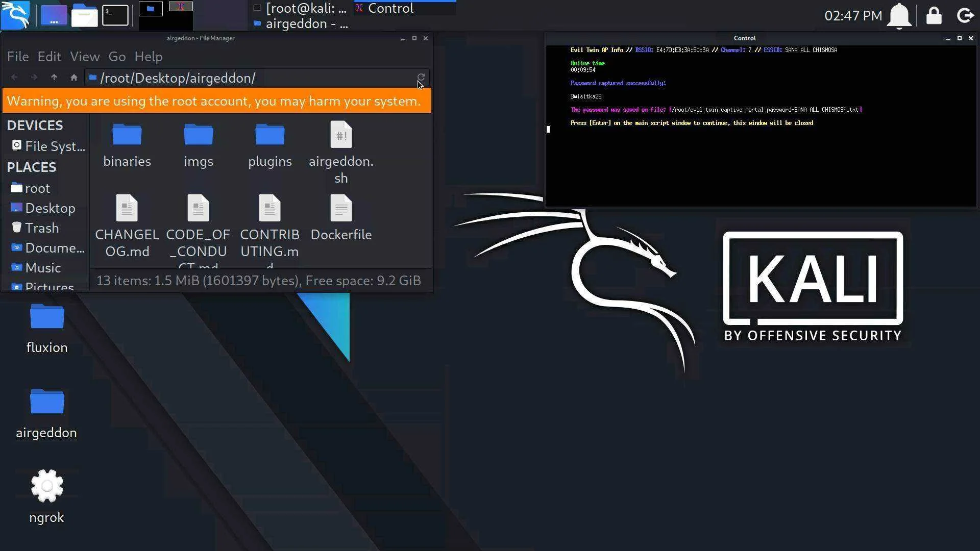
Task: Open the Kali dragon applications menu
Action: [15, 15]
